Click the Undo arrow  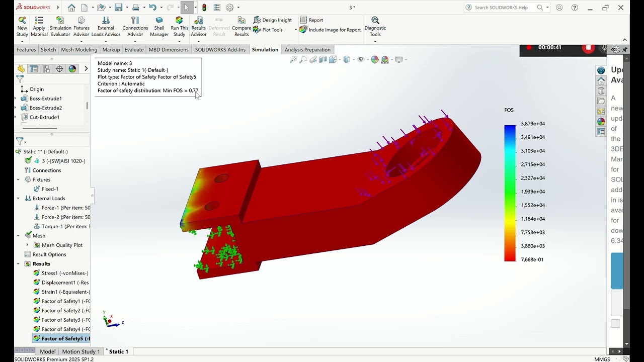pos(152,8)
